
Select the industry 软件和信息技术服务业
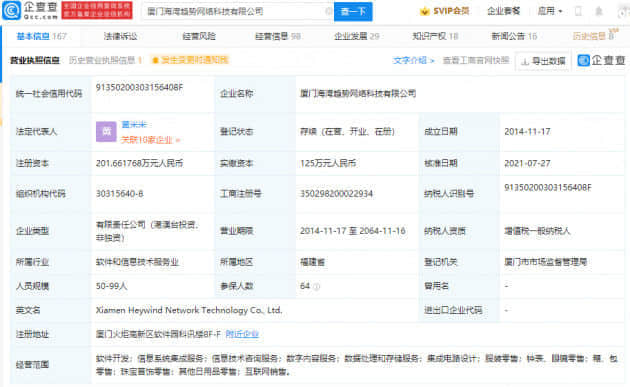pyautogui.click(x=137, y=262)
